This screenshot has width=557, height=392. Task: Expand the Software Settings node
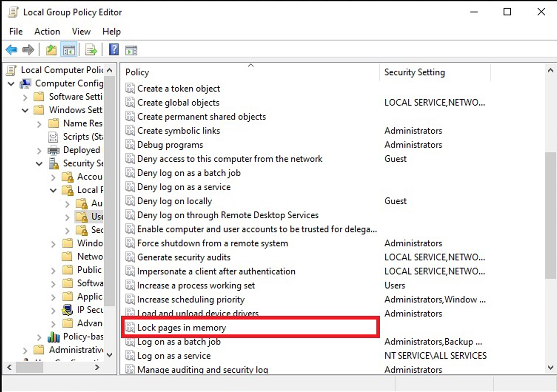[25, 97]
